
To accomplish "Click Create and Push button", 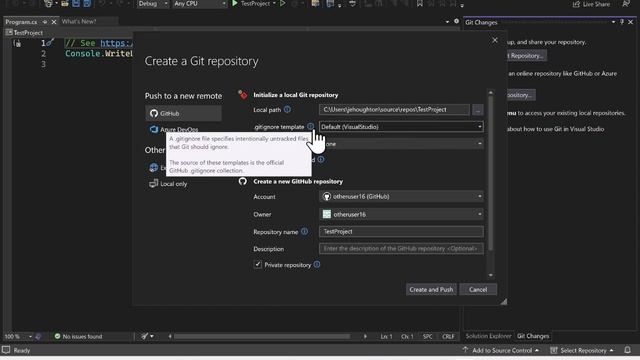I will pos(431,289).
